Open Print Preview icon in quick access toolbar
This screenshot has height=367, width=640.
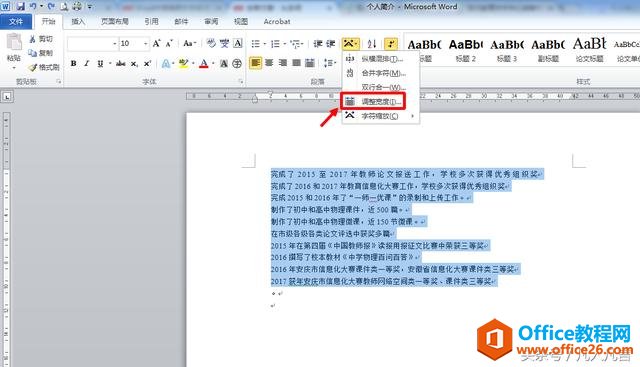click(64, 7)
